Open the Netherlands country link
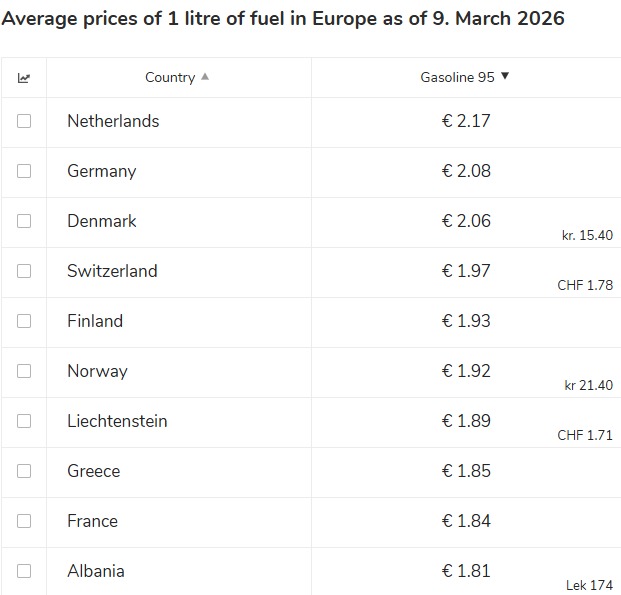Screen dimensions: 621x595 coord(113,121)
